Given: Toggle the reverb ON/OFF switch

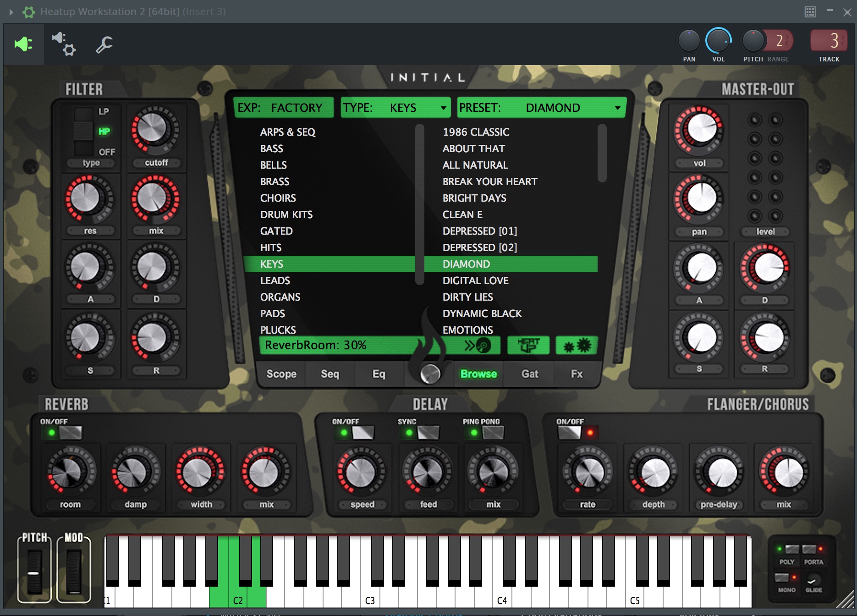Looking at the screenshot, I should coord(70,432).
